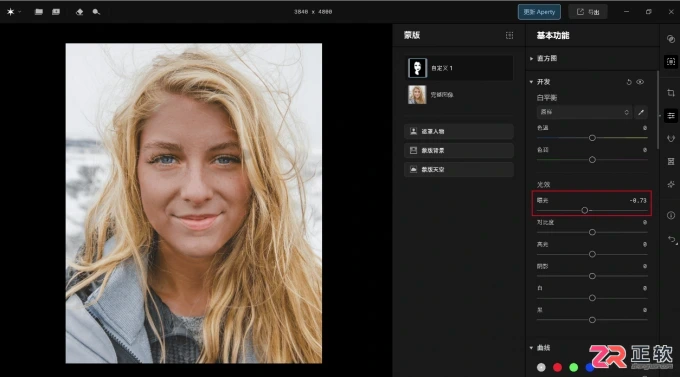Screen dimensions: 680x377
Task: Click the add-image icon in the top toolbar
Action: click(x=56, y=12)
